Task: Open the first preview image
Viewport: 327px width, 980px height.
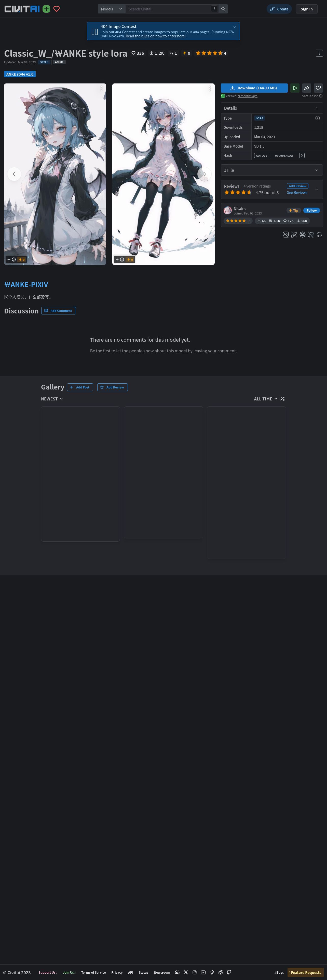Action: (x=55, y=174)
